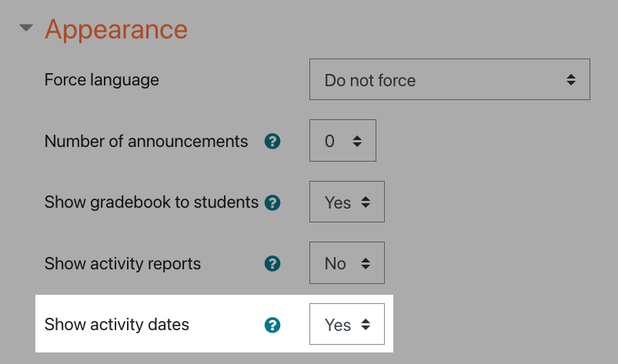Change the Number of announcements dropdown
Image resolution: width=618 pixels, height=364 pixels.
pos(342,141)
